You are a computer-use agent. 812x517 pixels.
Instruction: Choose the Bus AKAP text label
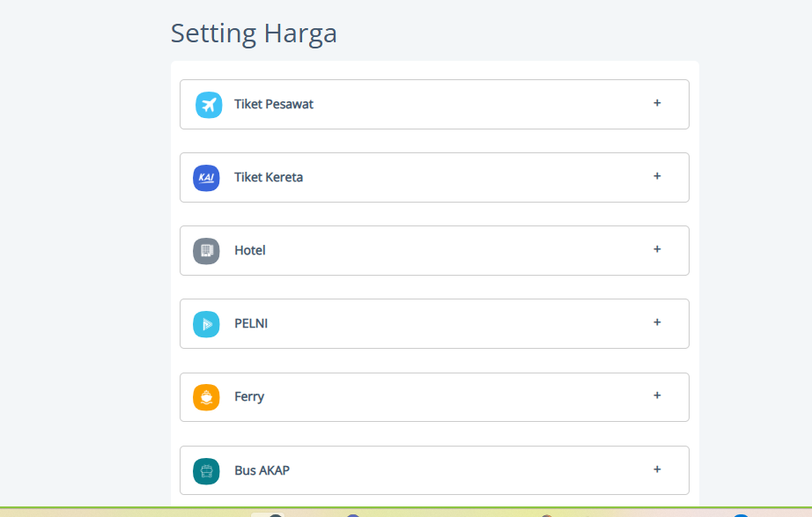click(x=262, y=470)
